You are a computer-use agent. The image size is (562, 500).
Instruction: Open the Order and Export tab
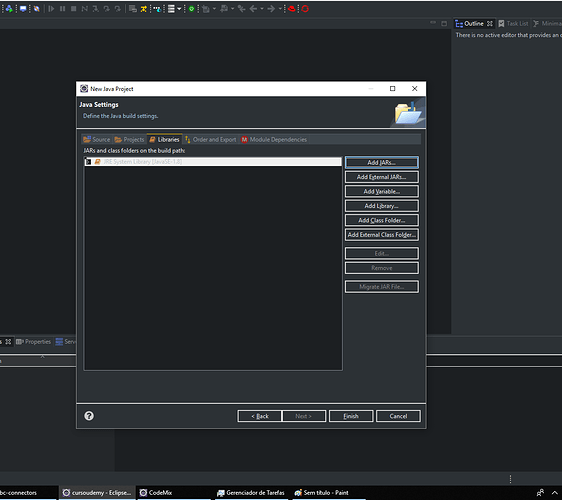coord(210,139)
